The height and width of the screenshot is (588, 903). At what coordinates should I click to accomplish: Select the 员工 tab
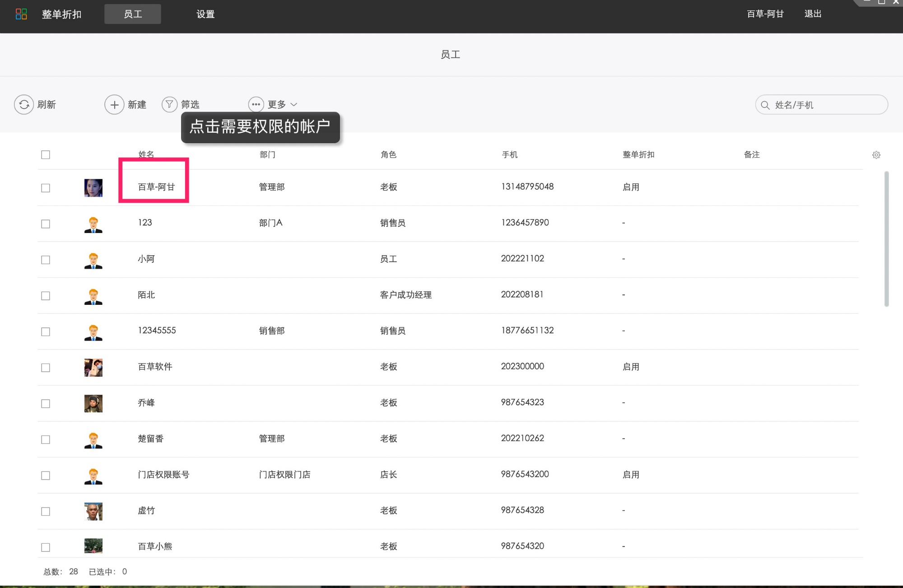[x=132, y=14]
